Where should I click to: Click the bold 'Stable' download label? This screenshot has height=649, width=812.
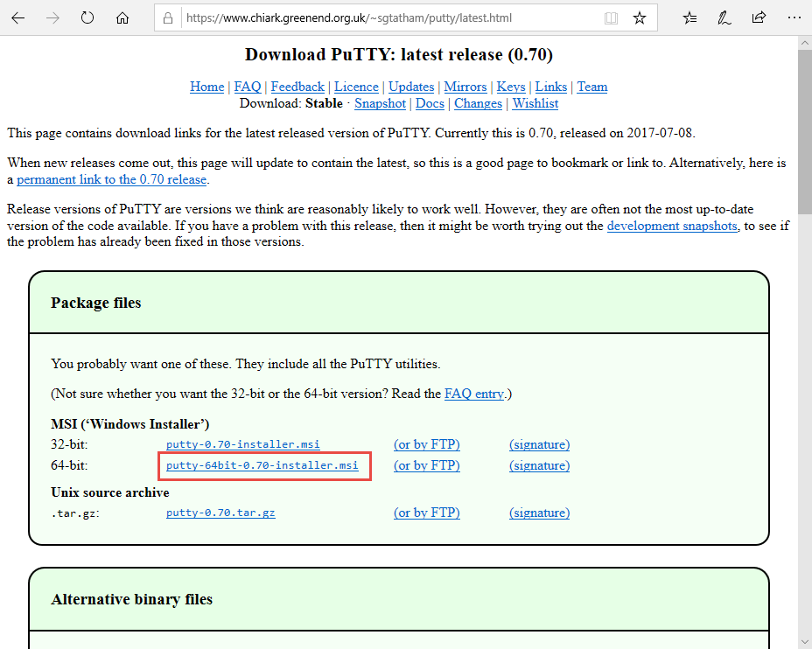point(324,103)
